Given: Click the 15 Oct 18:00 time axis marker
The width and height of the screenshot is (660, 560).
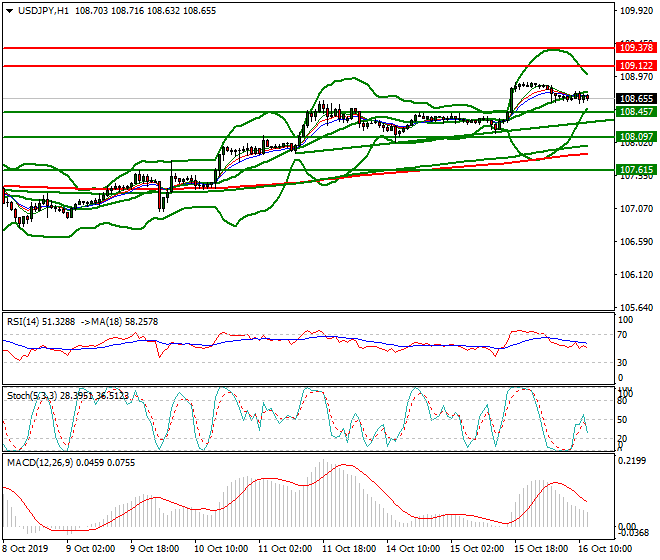Looking at the screenshot, I should [541, 549].
